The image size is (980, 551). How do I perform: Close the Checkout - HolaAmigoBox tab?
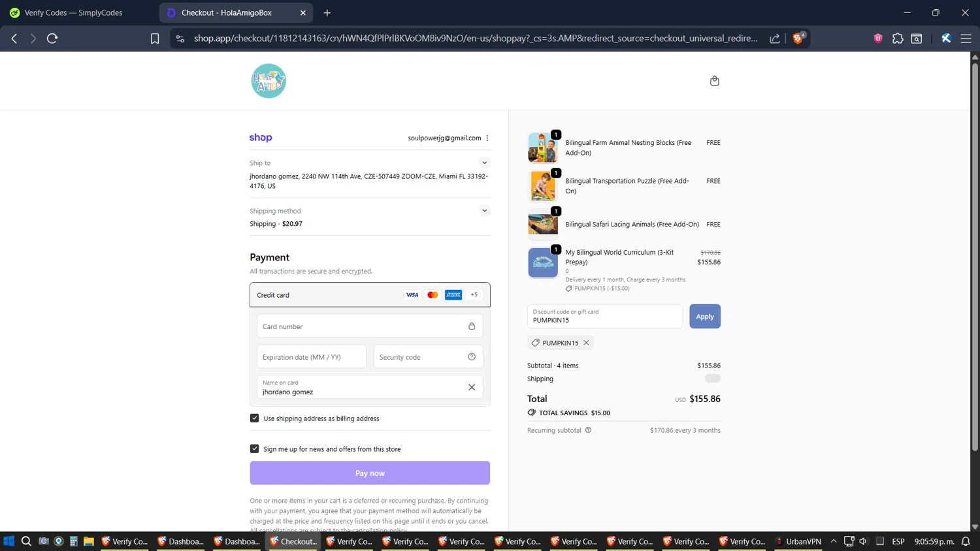point(303,12)
